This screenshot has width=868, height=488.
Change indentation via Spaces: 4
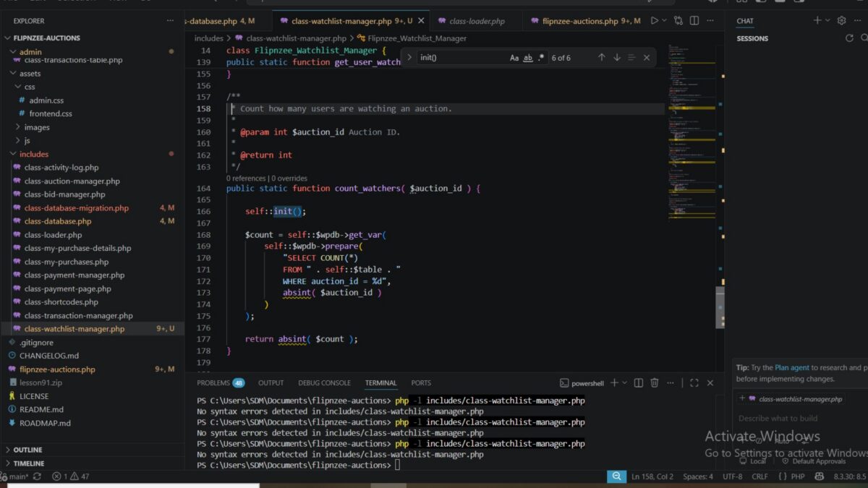pyautogui.click(x=698, y=476)
